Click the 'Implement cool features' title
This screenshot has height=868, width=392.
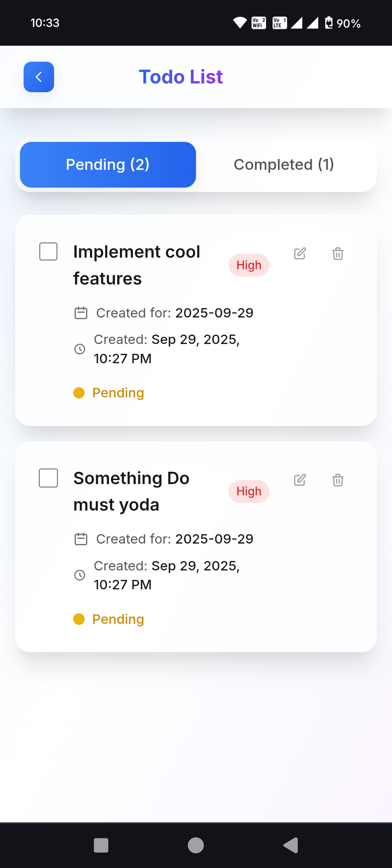pos(136,265)
